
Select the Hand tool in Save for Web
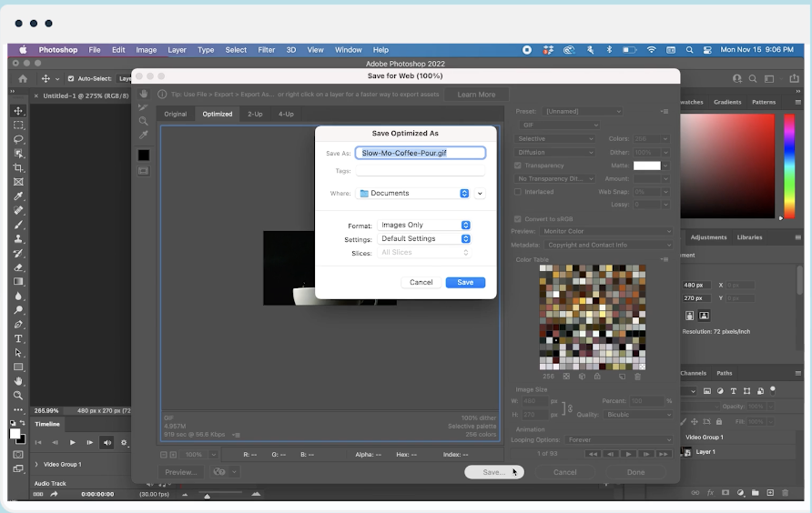coord(144,94)
